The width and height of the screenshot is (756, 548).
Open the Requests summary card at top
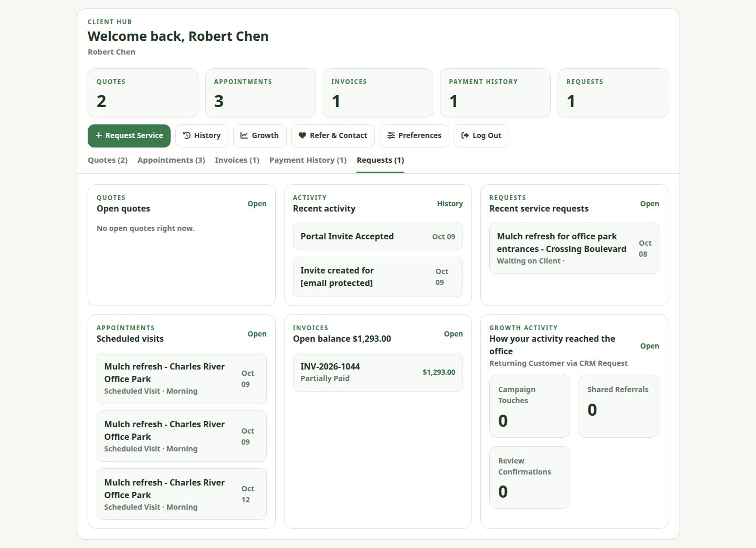613,93
